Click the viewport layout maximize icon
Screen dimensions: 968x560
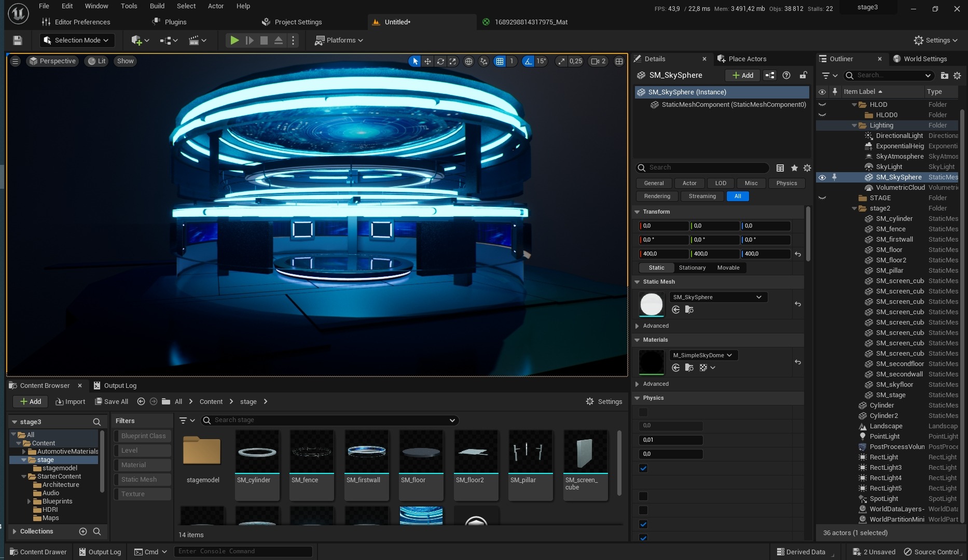[619, 61]
